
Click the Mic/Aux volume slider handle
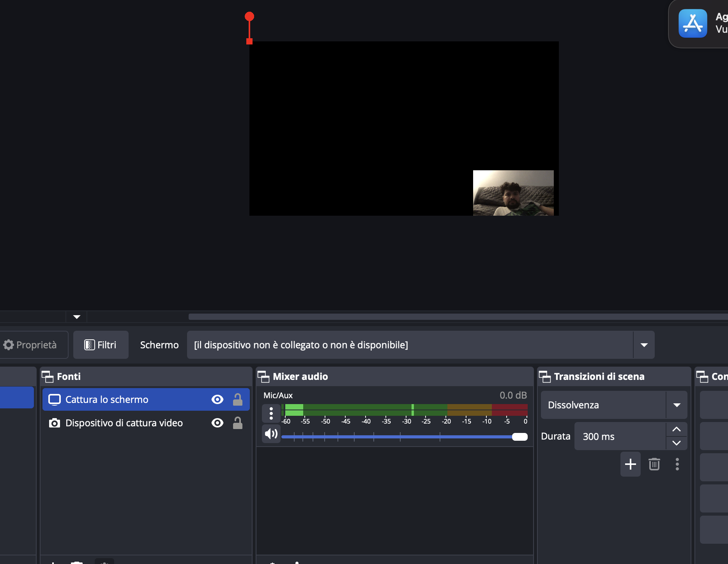(519, 437)
